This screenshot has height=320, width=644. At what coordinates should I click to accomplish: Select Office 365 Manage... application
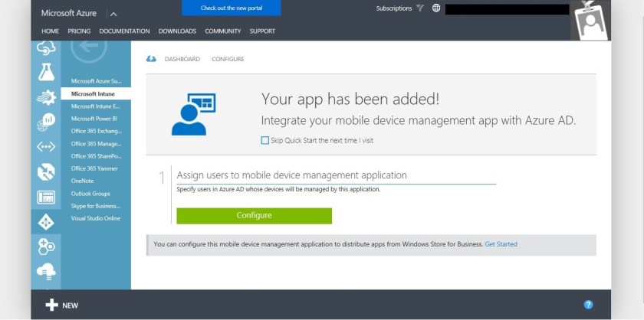96,144
